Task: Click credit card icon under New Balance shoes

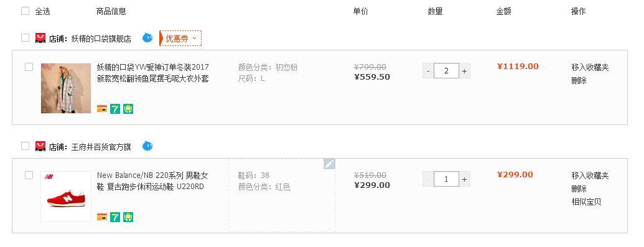Action: pos(102,217)
